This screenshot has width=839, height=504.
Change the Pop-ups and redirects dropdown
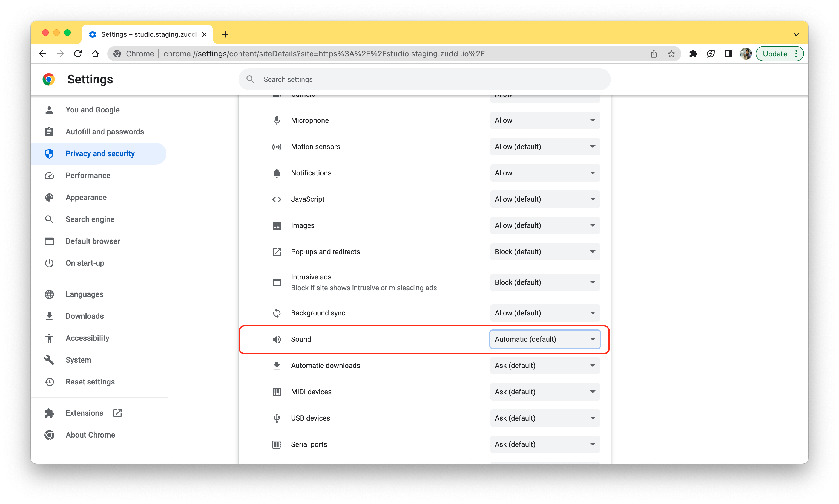(x=545, y=252)
